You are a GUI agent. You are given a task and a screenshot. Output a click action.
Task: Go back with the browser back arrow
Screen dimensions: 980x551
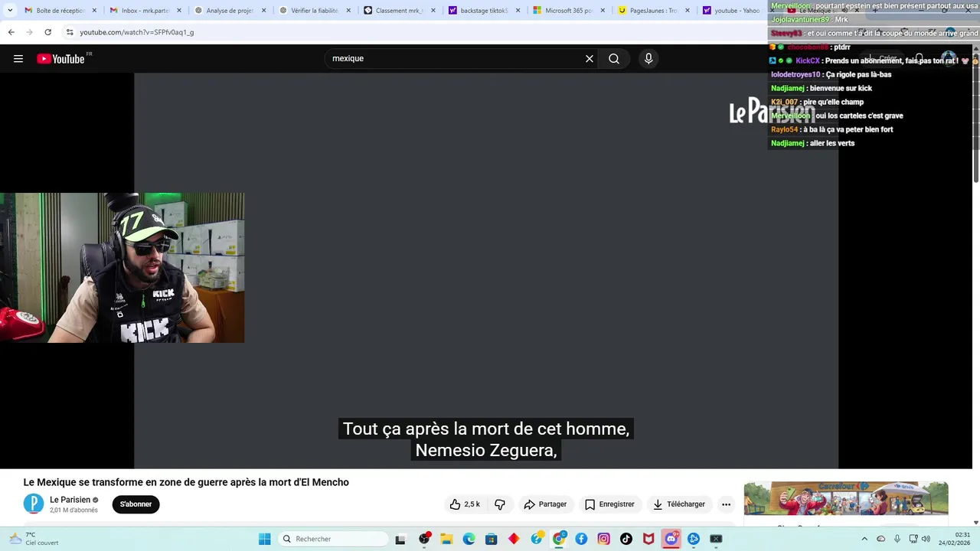[x=11, y=32]
